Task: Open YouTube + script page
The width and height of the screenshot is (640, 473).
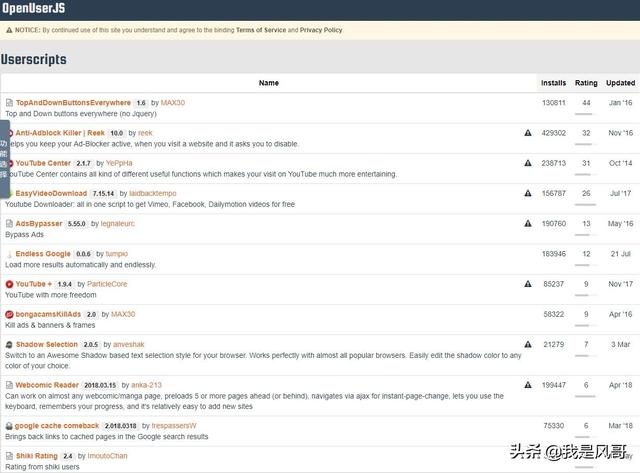Action: click(x=34, y=284)
